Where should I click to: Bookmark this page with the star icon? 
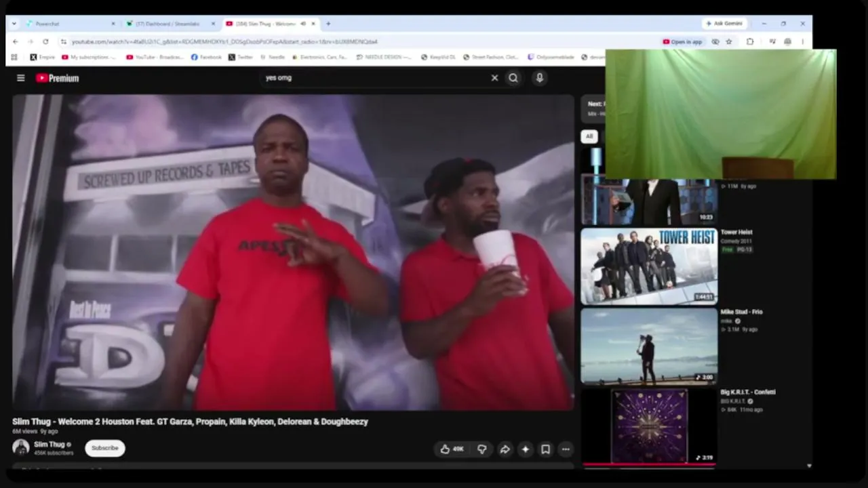point(729,41)
